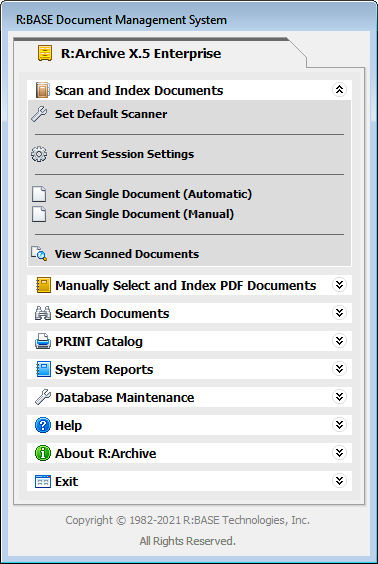The height and width of the screenshot is (564, 378).
Task: Click the magnifier page icon for View Scanned Documents
Action: point(39,254)
